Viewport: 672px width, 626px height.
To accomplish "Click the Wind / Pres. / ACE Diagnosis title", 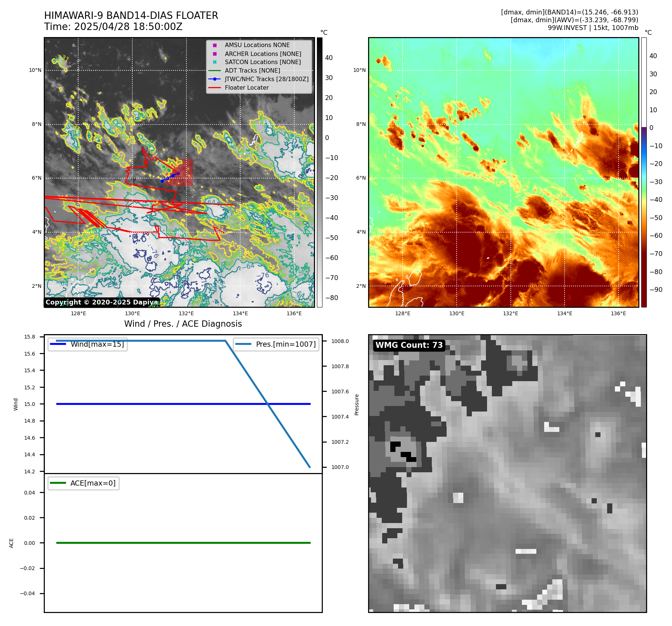I will [x=183, y=324].
